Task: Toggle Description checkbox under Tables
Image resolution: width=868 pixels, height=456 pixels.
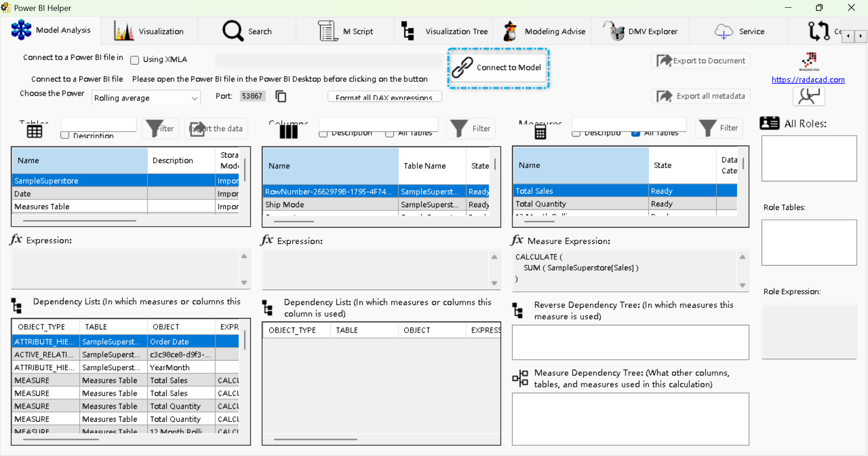Action: click(65, 135)
